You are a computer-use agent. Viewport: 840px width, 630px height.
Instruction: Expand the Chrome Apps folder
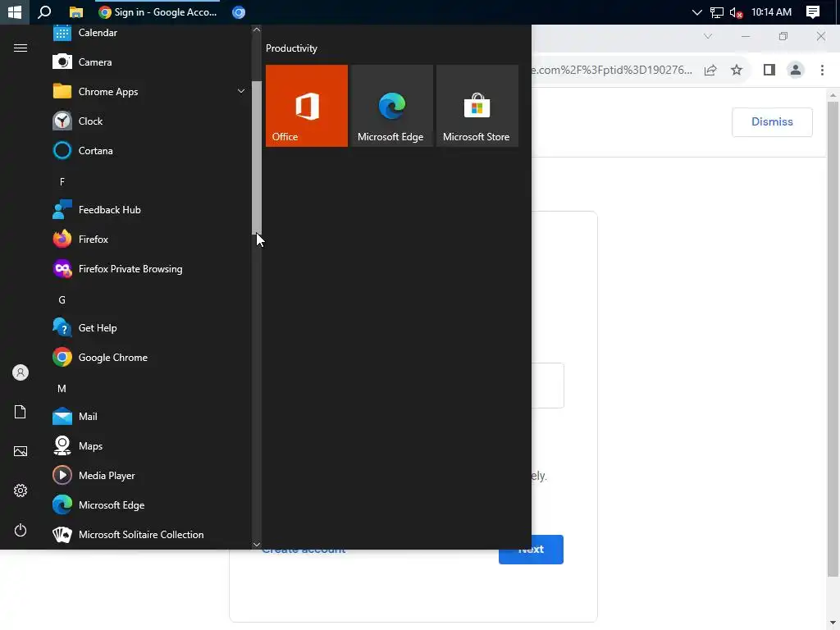pos(150,92)
